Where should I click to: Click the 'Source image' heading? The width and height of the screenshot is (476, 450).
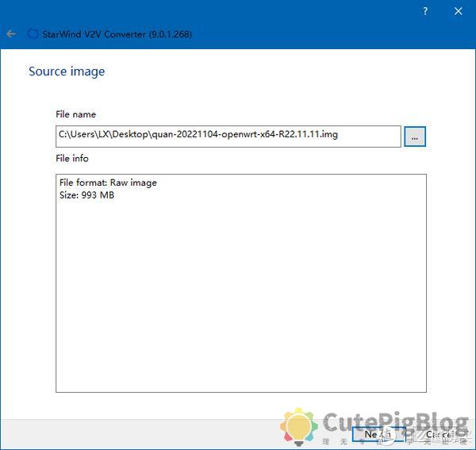[67, 71]
